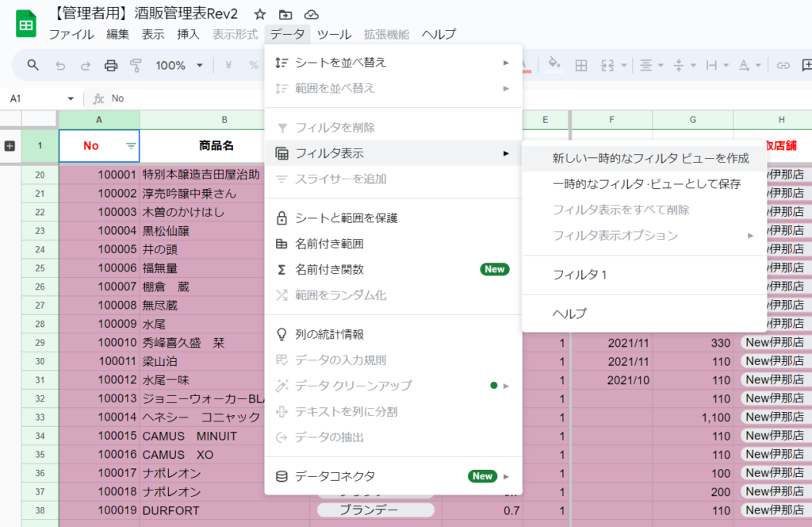Click cell with 特別本醸造吉田屋治助

[x=201, y=175]
